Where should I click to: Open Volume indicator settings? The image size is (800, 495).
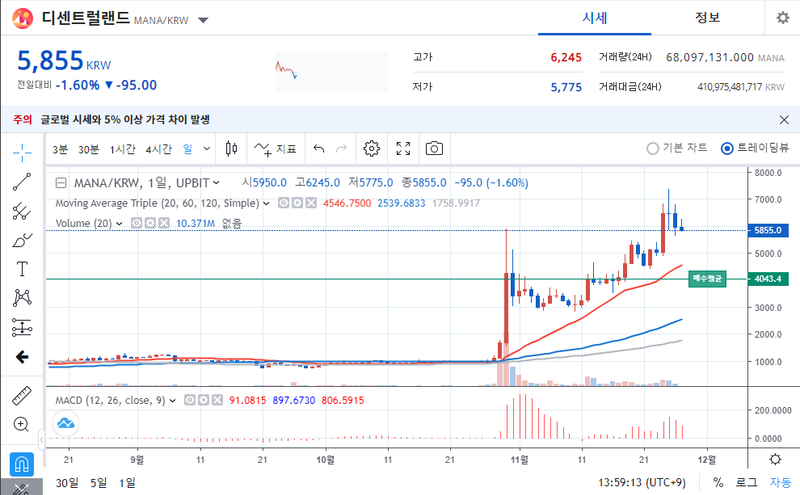pyautogui.click(x=150, y=223)
